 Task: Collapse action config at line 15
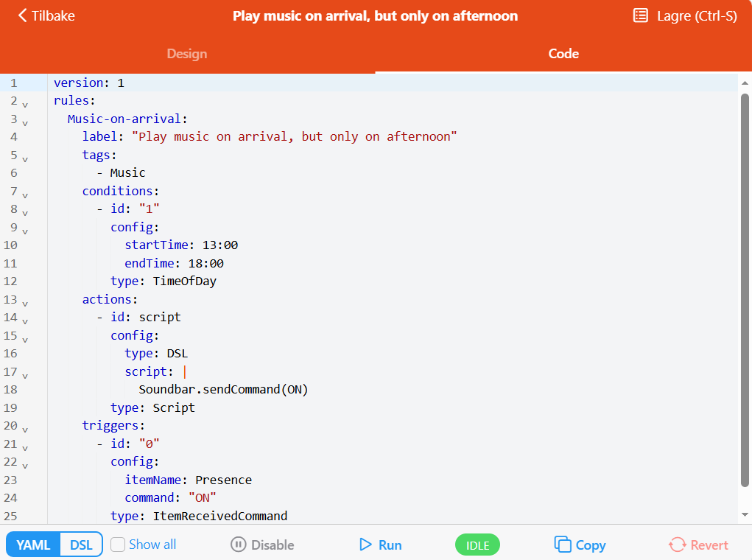25,339
